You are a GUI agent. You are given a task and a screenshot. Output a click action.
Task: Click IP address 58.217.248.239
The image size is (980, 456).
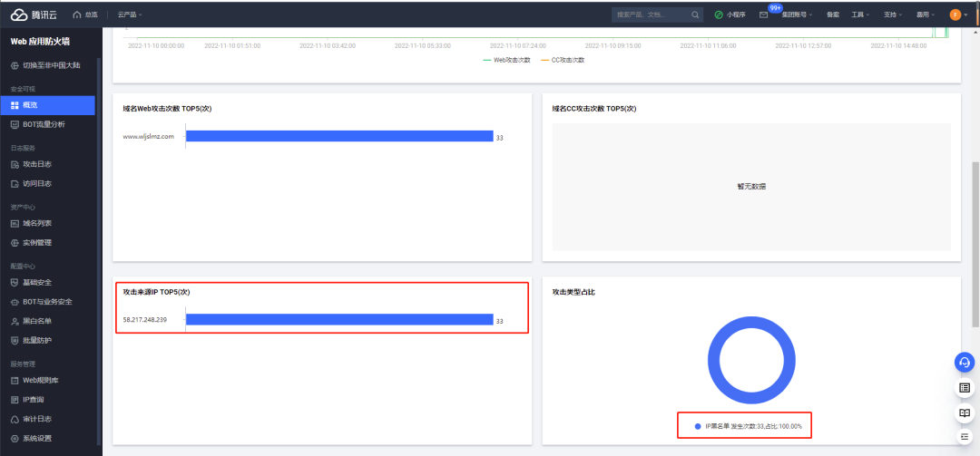point(145,319)
